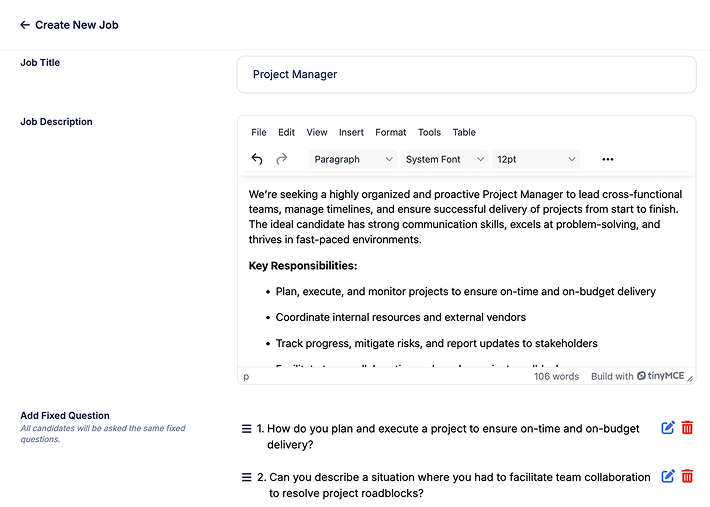Show more toolbar options (three dots)
710x507 pixels.
pos(608,159)
